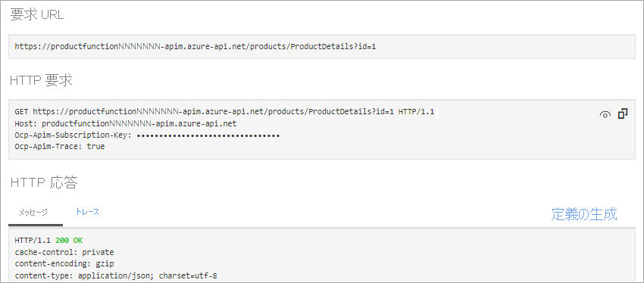Click the GET request line in HTTP 要求

click(224, 111)
